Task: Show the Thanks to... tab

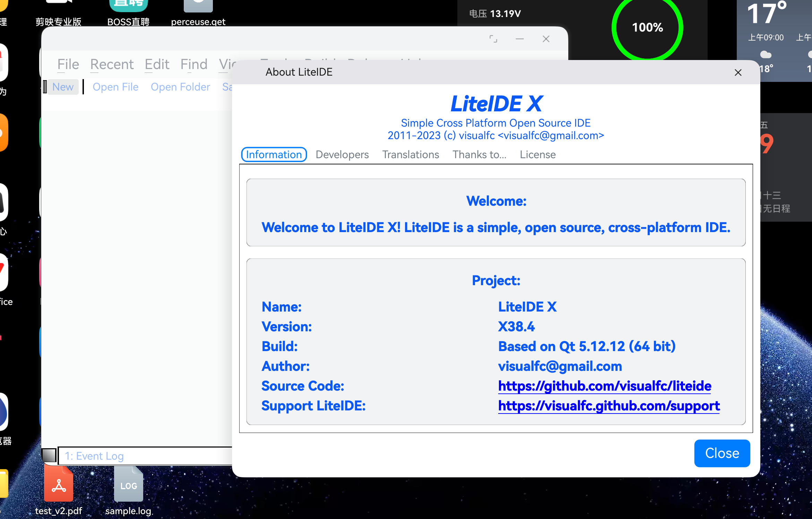Action: (480, 154)
